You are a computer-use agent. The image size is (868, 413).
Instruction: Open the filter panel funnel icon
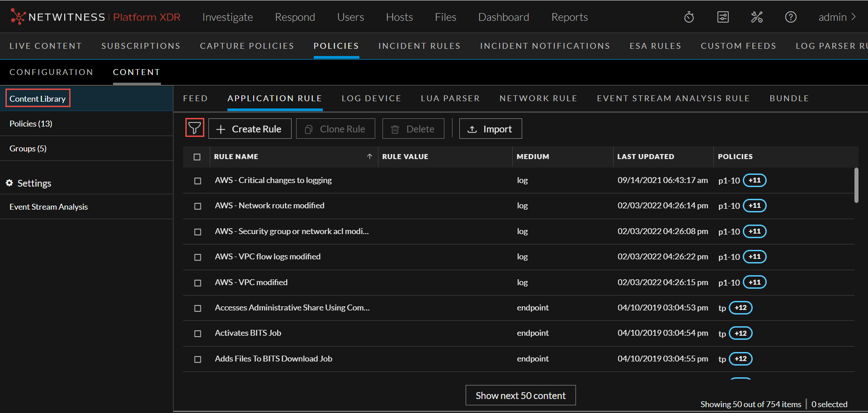194,128
